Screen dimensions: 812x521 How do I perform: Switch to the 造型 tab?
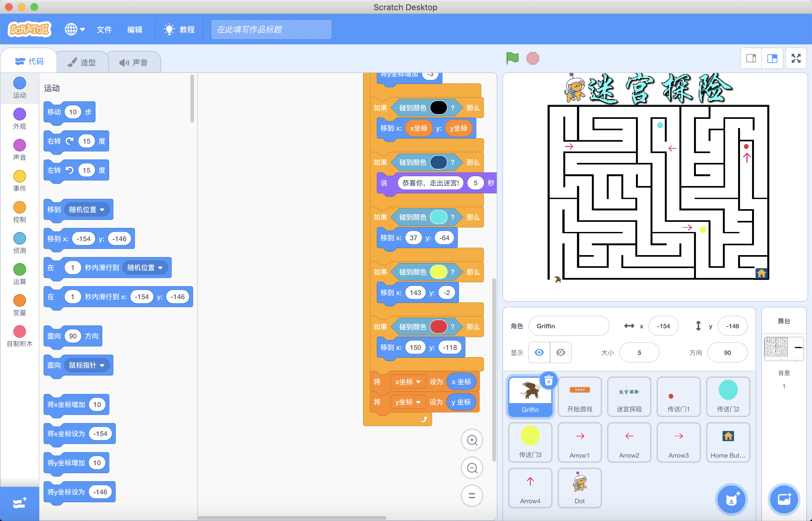coord(82,62)
